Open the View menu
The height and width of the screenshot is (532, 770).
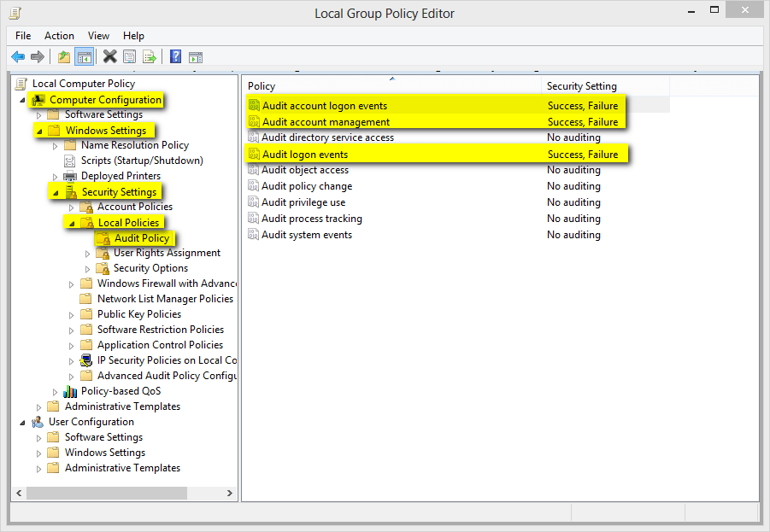(x=98, y=36)
